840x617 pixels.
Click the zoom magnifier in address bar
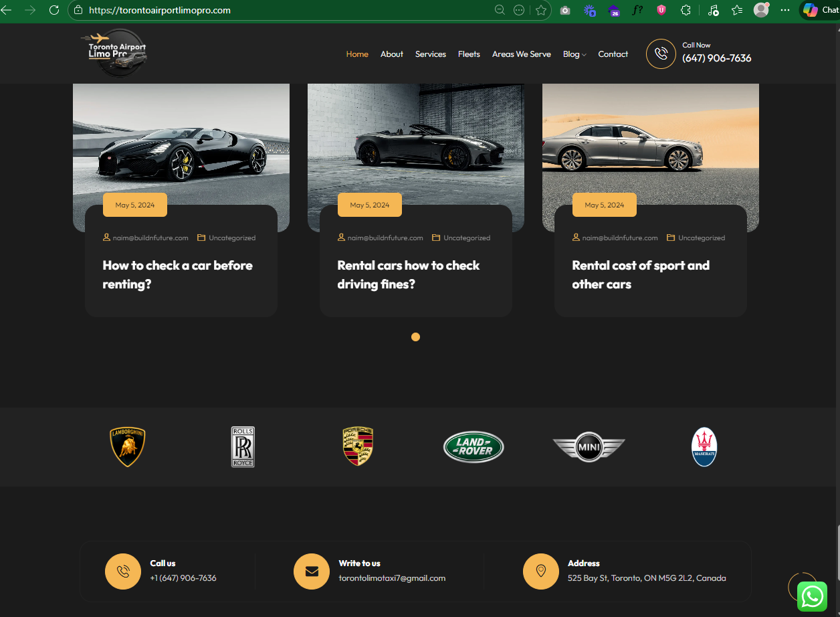pyautogui.click(x=500, y=10)
